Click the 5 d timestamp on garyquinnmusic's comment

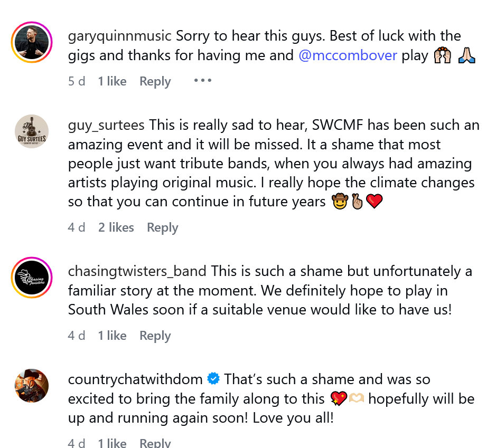click(x=76, y=81)
